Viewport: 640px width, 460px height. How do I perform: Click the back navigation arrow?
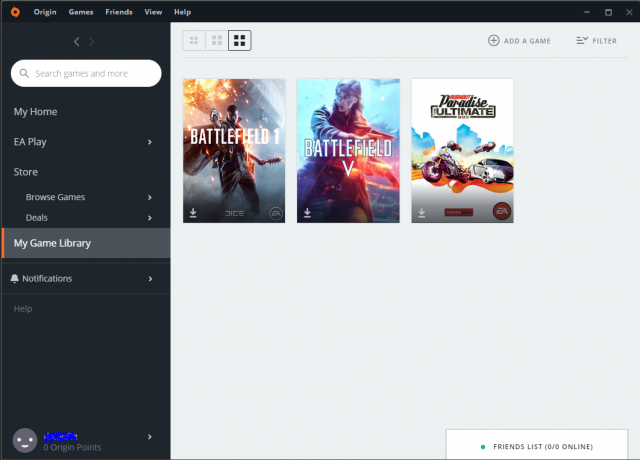pos(78,42)
